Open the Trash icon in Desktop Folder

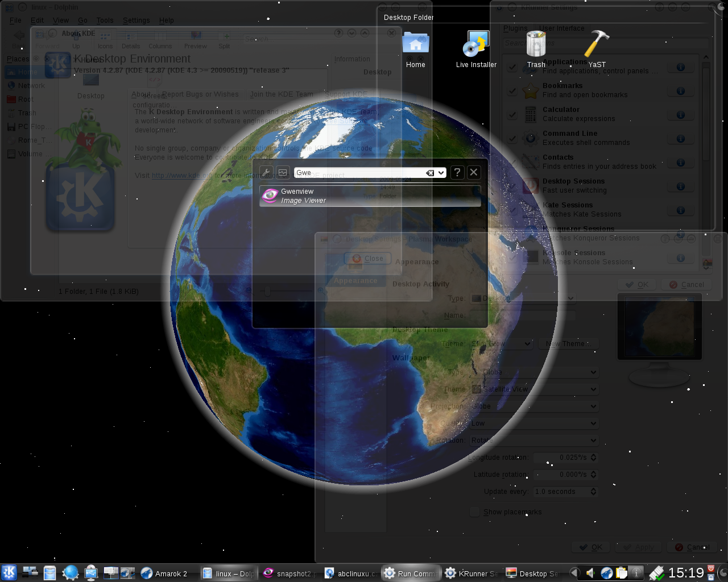click(x=536, y=49)
